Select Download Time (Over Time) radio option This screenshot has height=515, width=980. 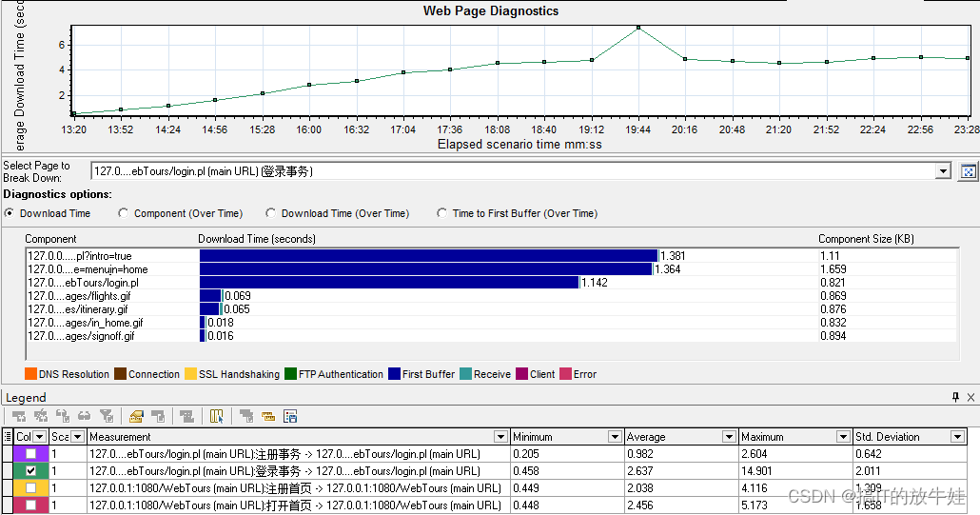(x=270, y=213)
